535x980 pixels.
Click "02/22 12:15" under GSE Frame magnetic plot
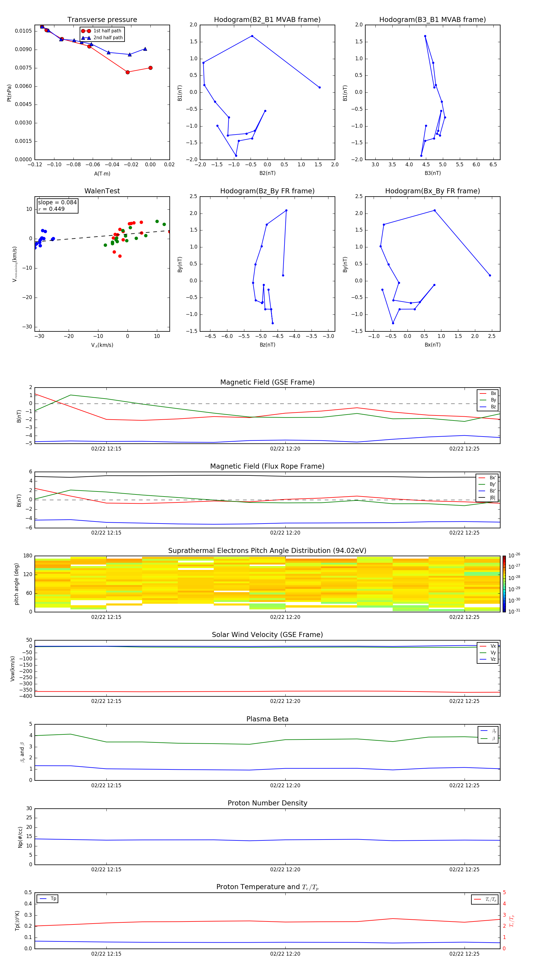106,449
